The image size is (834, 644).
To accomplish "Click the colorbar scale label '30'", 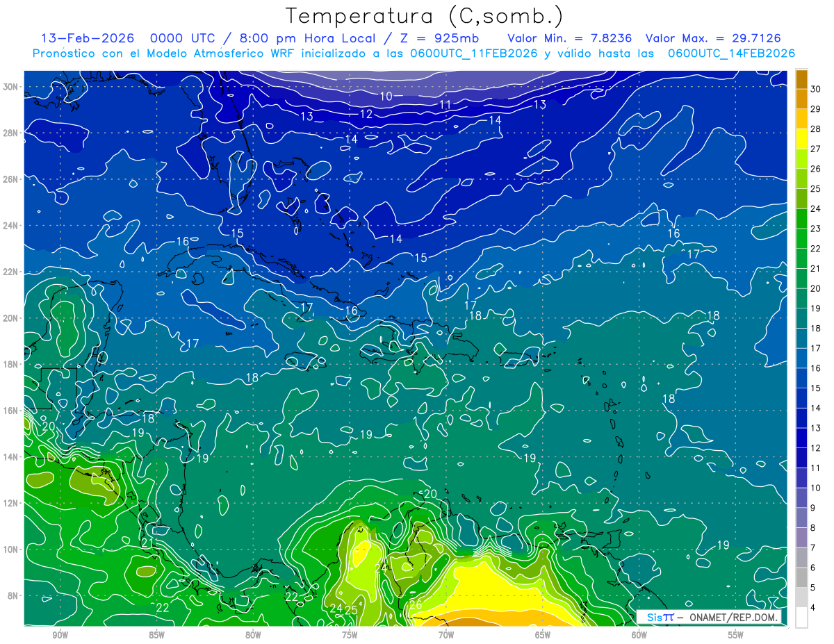I will [x=816, y=88].
